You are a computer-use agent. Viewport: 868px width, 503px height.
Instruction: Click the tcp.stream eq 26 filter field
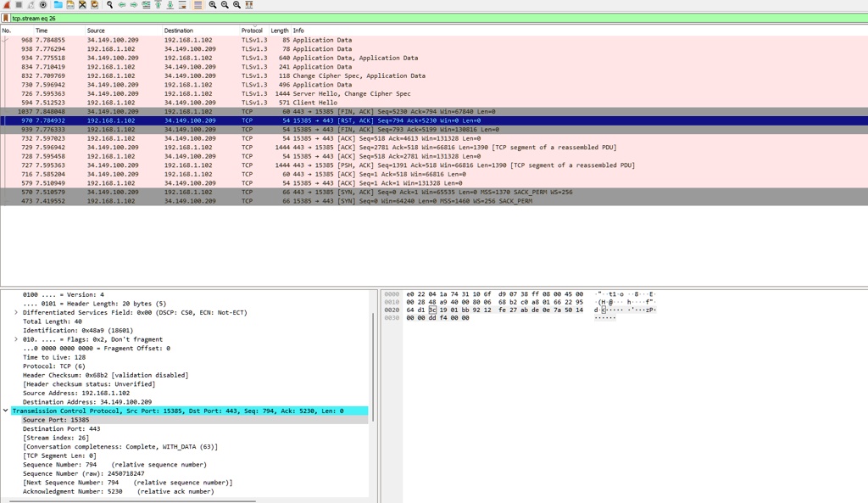tap(424, 18)
